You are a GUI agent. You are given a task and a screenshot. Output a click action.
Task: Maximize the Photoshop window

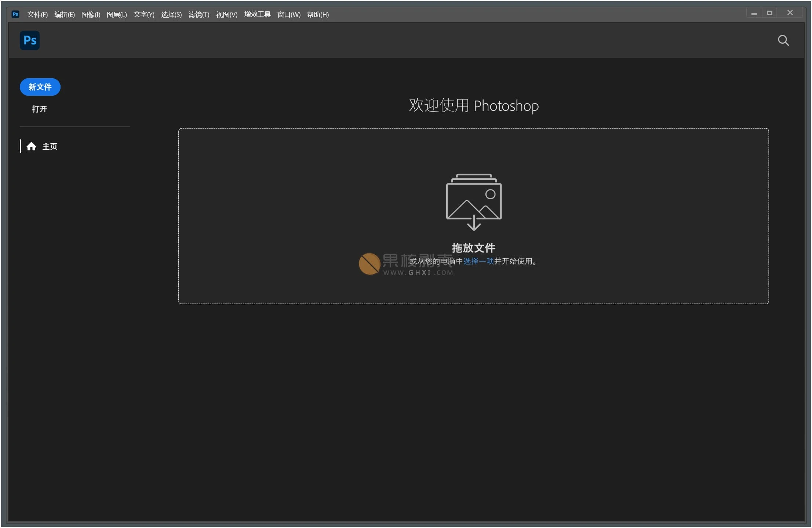(769, 13)
